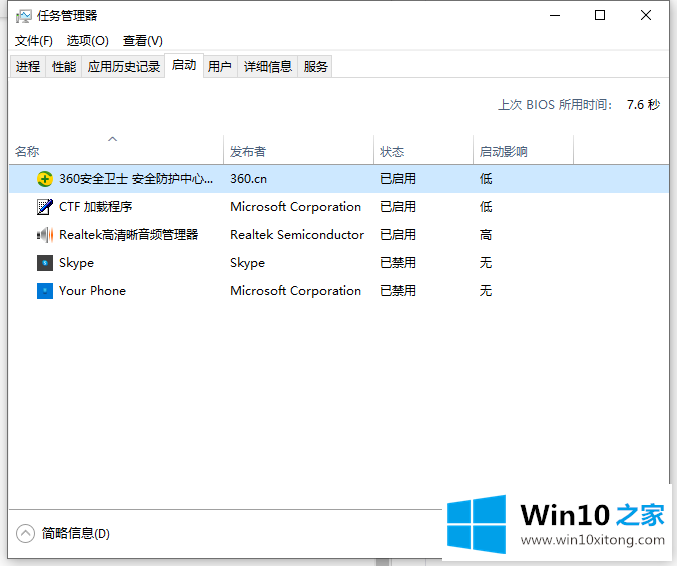Switch to the 详细信息 tab
677x566 pixels.
click(x=268, y=66)
